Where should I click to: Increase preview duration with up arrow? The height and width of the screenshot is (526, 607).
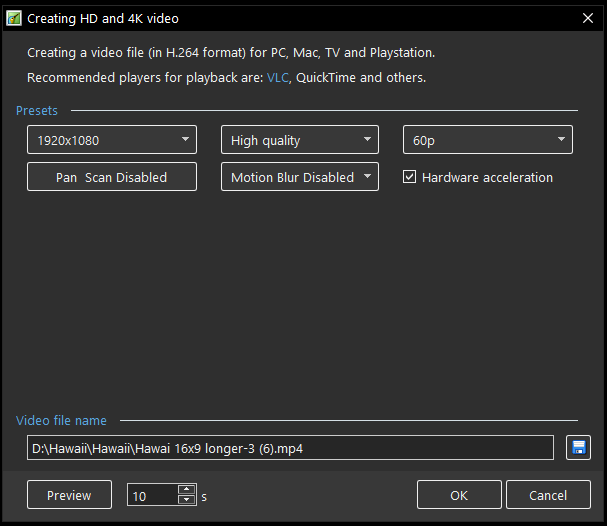[x=187, y=489]
